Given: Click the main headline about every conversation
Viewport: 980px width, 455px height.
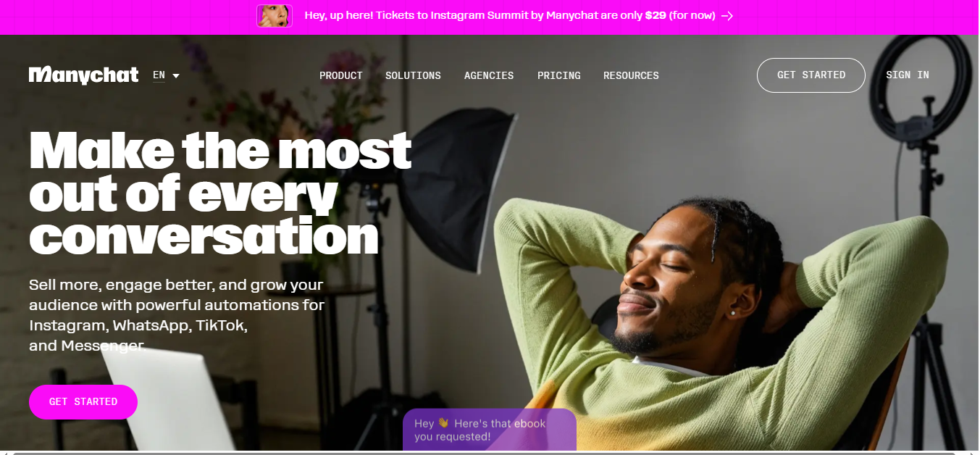Looking at the screenshot, I should [x=220, y=193].
